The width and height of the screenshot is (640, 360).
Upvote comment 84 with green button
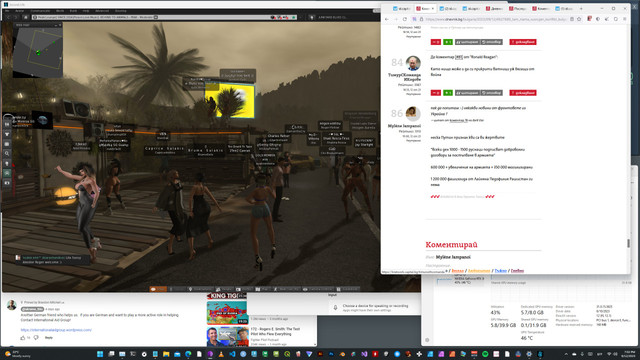click(448, 93)
